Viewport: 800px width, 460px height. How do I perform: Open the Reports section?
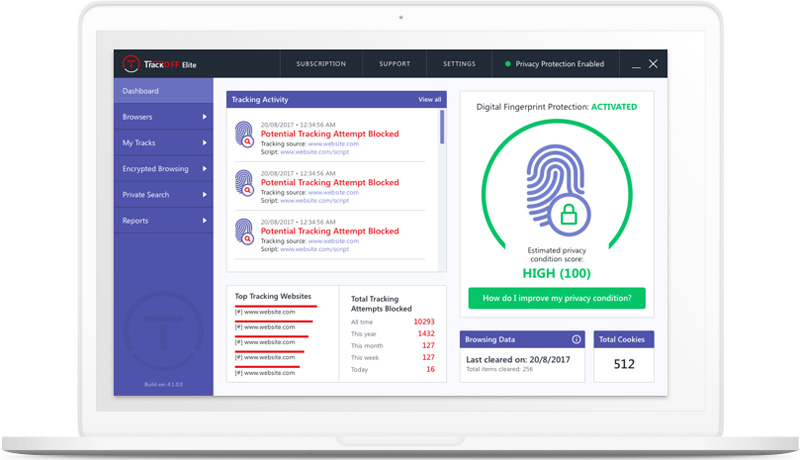pos(164,221)
